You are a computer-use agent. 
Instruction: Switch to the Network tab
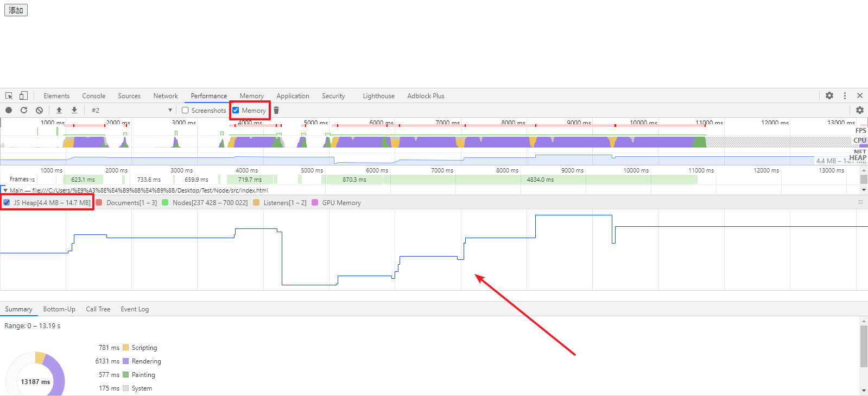click(165, 96)
